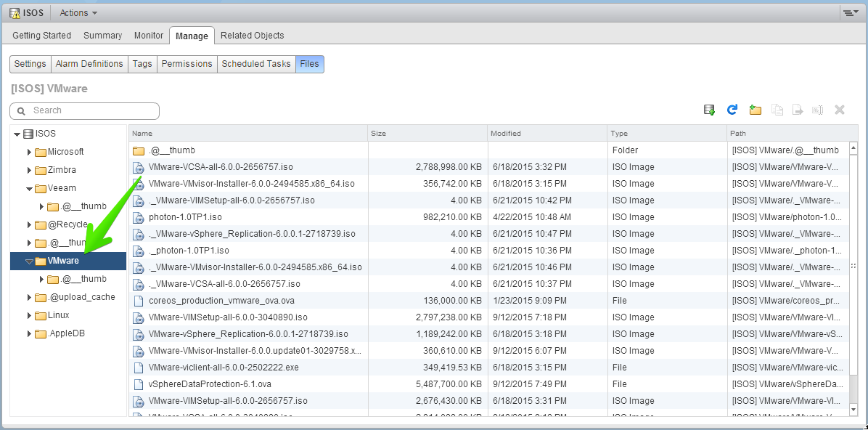Switch to the Summary tab

click(x=102, y=36)
